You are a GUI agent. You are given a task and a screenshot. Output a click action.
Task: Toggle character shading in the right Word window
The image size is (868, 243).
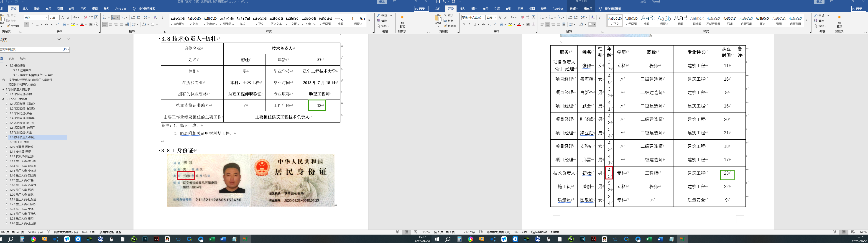(x=528, y=24)
